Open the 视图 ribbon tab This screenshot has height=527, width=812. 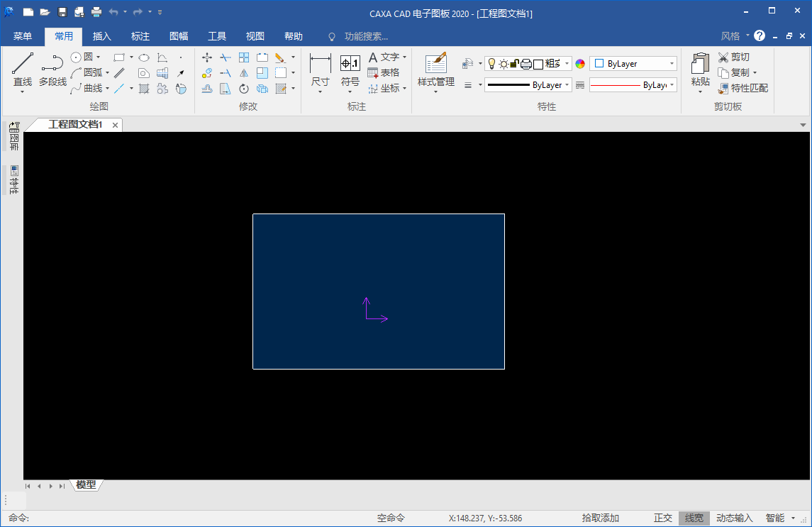point(255,36)
